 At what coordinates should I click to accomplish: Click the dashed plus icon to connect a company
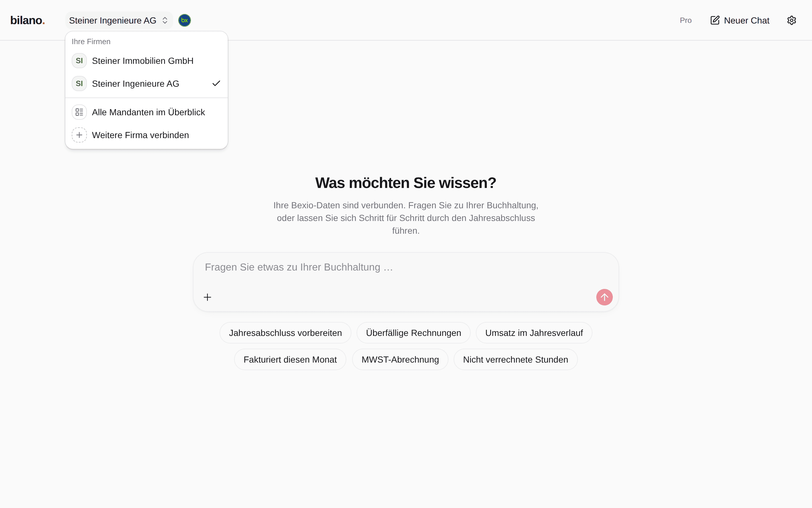click(79, 135)
